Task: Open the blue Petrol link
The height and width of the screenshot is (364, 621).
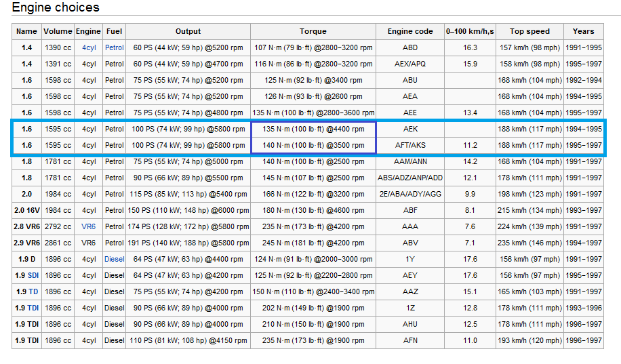Action: click(x=115, y=47)
